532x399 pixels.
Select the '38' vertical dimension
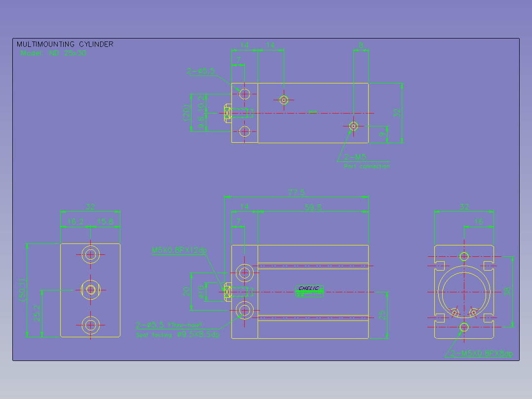click(x=507, y=291)
